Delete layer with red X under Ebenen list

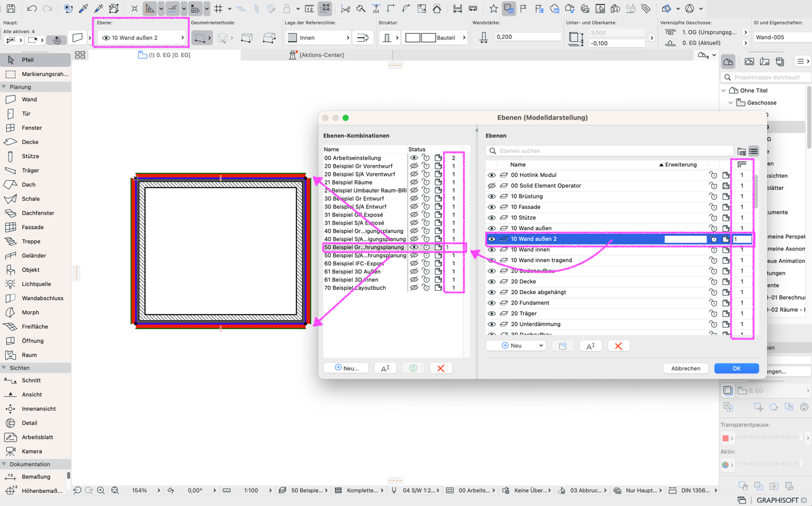[x=618, y=346]
